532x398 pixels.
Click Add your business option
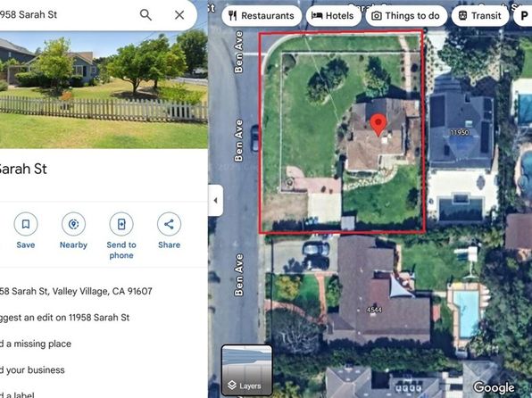coord(32,369)
